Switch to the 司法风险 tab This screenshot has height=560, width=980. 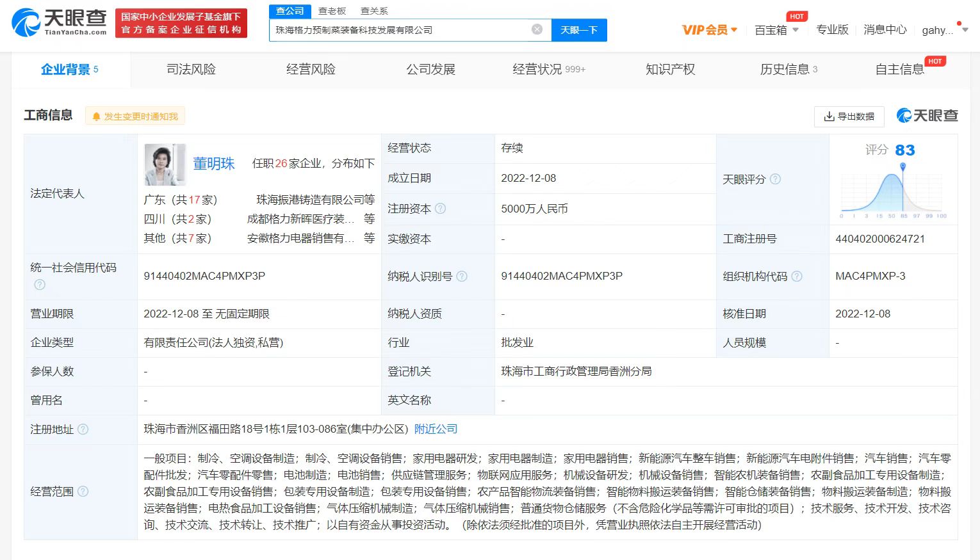[x=191, y=69]
